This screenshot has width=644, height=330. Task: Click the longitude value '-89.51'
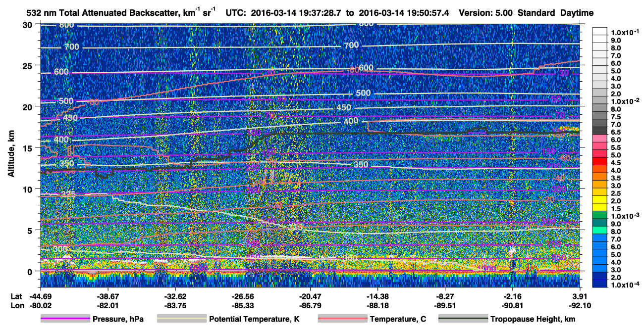click(445, 306)
